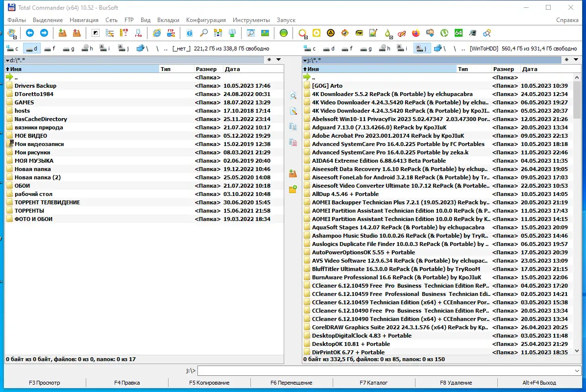Select drive g in right panel drive bar
The height and width of the screenshot is (392, 586).
366,48
